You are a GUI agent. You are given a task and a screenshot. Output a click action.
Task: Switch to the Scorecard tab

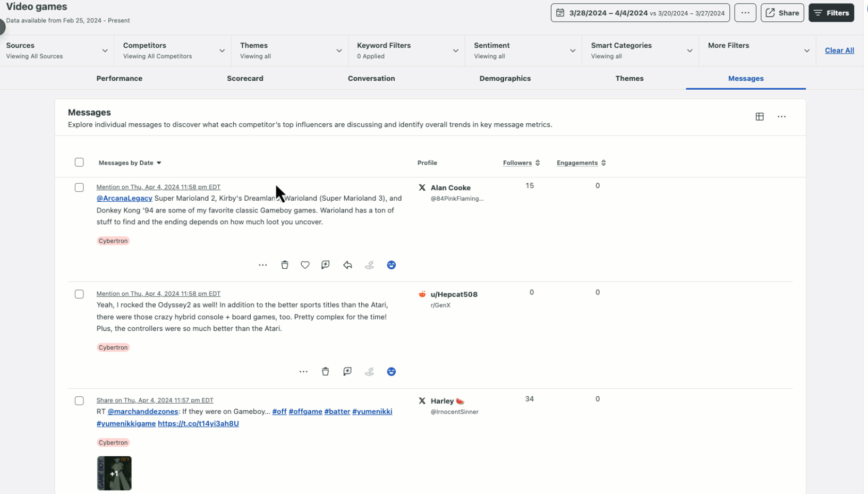[245, 79]
